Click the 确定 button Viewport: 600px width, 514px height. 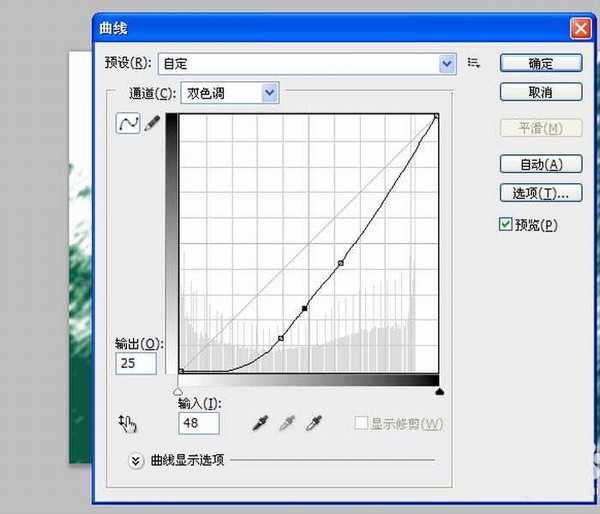pos(540,63)
